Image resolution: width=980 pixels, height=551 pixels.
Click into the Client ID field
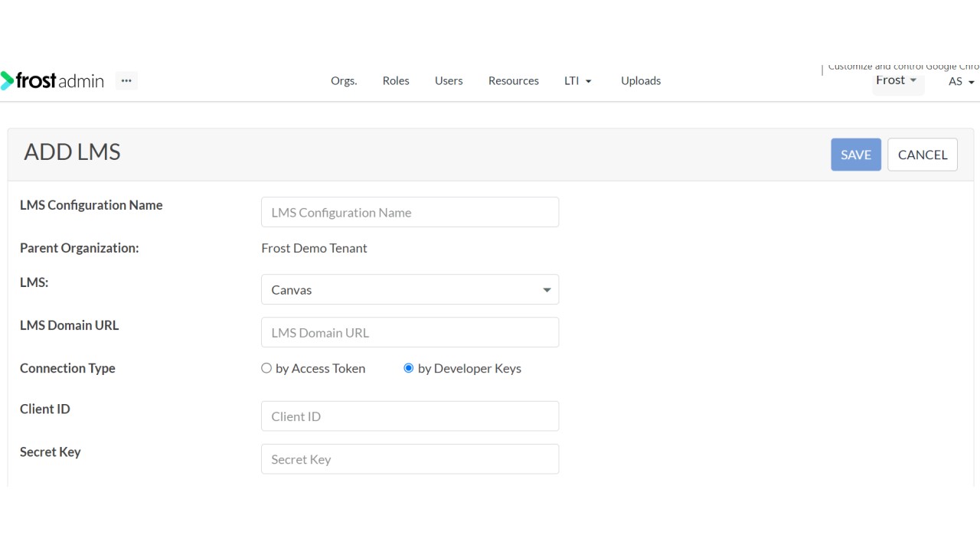(x=410, y=416)
